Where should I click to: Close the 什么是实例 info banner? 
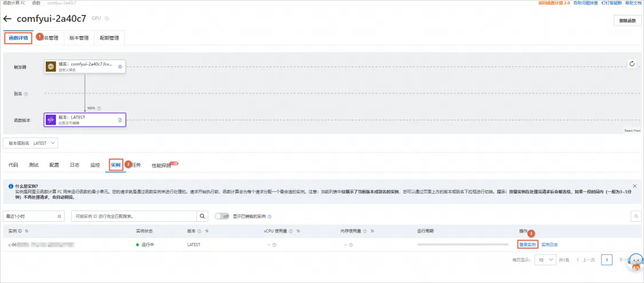(x=634, y=186)
